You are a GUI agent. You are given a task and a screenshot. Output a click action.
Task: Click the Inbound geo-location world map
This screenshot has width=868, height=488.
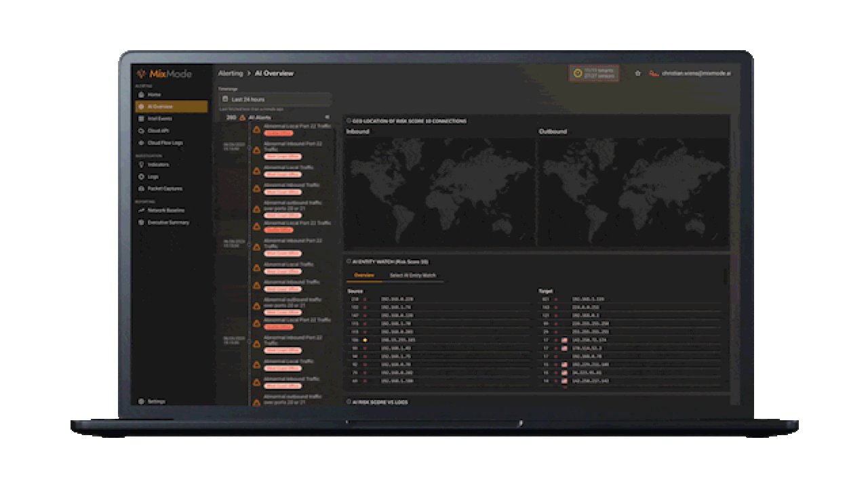(x=439, y=191)
